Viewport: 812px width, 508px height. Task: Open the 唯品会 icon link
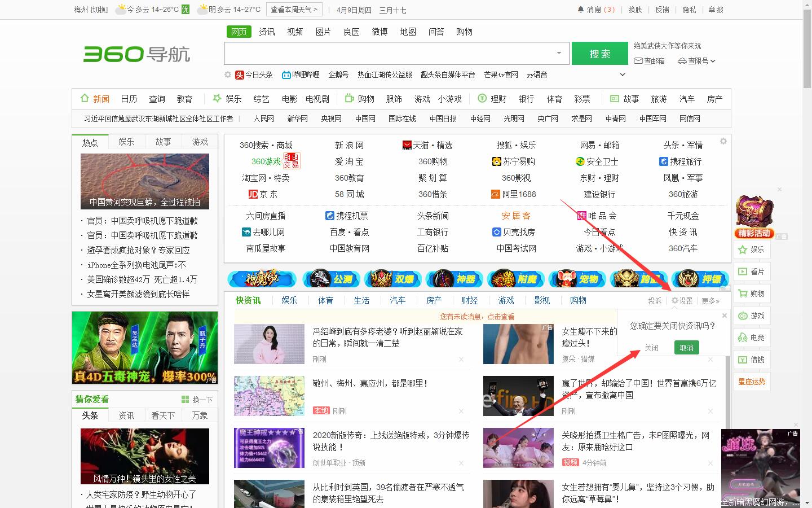click(x=582, y=216)
